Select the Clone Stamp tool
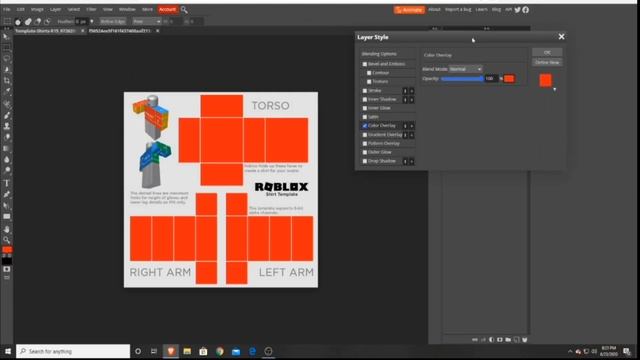Screen dimensions: 640x360 pos(7,126)
